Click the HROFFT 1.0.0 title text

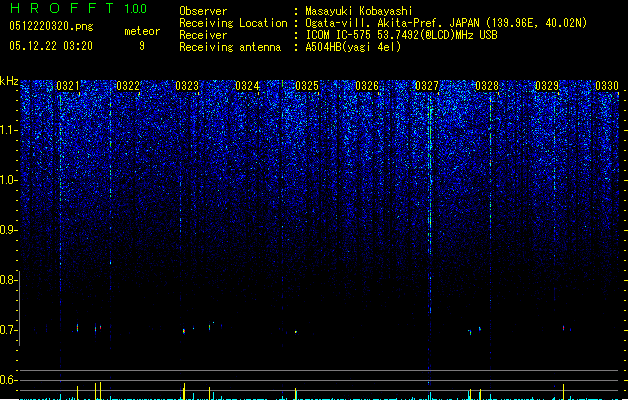(x=78, y=8)
